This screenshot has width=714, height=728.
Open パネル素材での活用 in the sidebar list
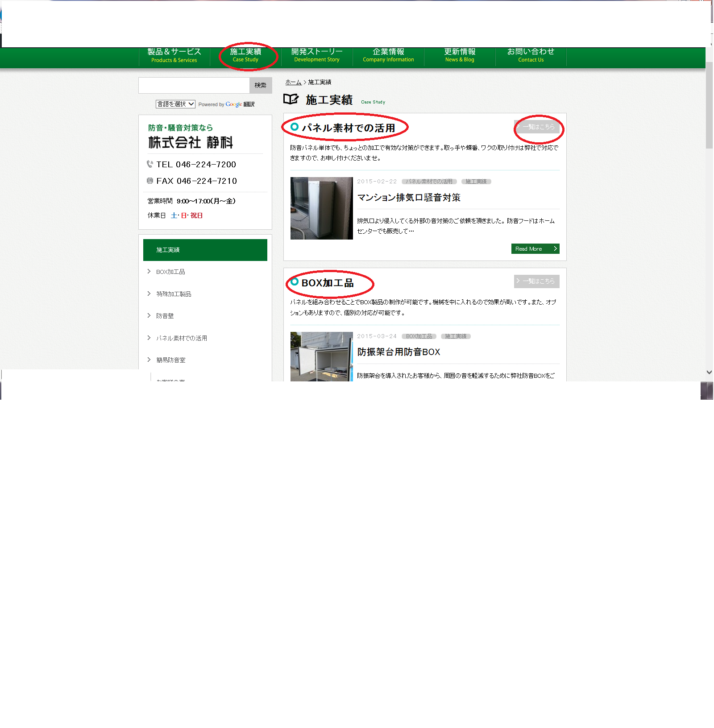pos(182,338)
